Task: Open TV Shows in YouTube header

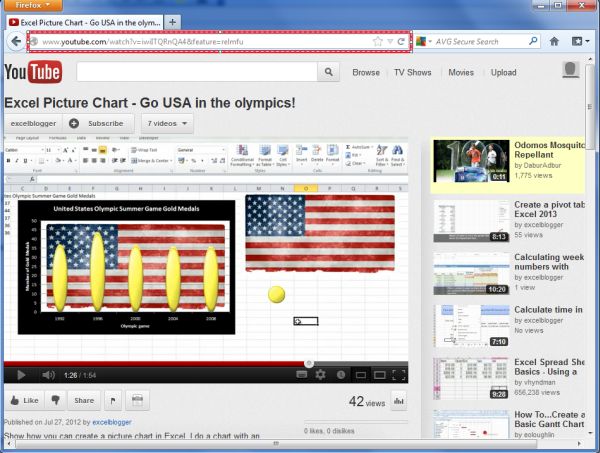Action: pos(412,72)
